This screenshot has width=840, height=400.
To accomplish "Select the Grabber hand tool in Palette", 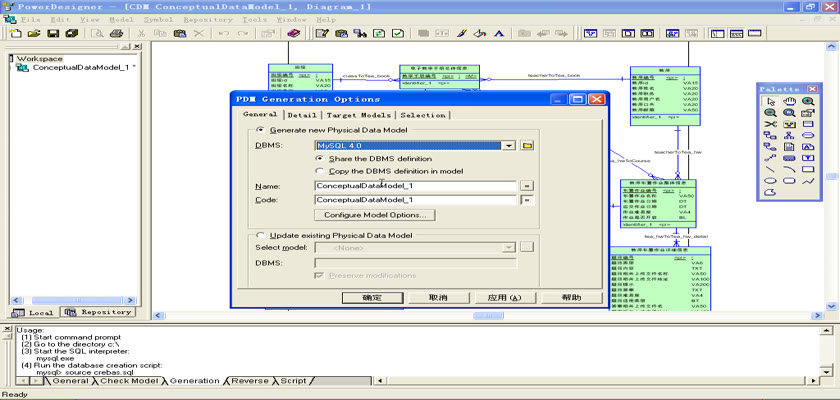I will coord(789,101).
